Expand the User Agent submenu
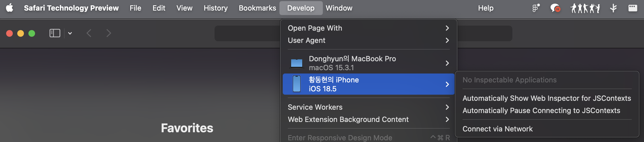 pyautogui.click(x=368, y=40)
